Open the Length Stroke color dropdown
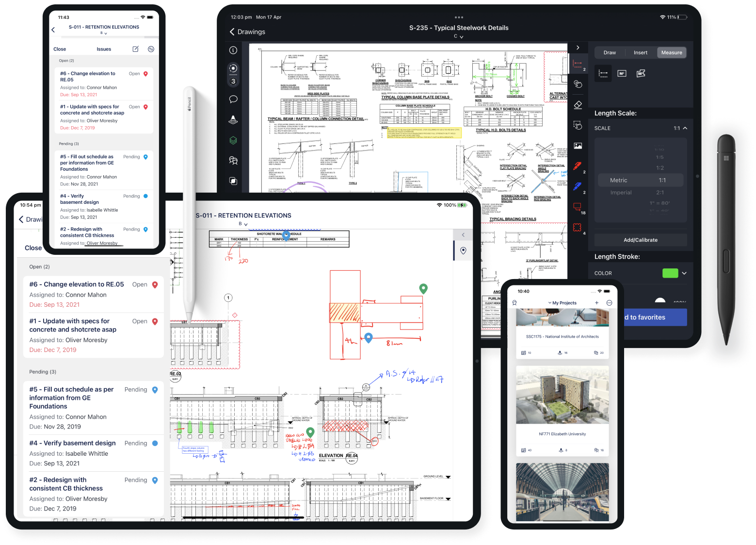The image size is (756, 545). click(x=684, y=273)
